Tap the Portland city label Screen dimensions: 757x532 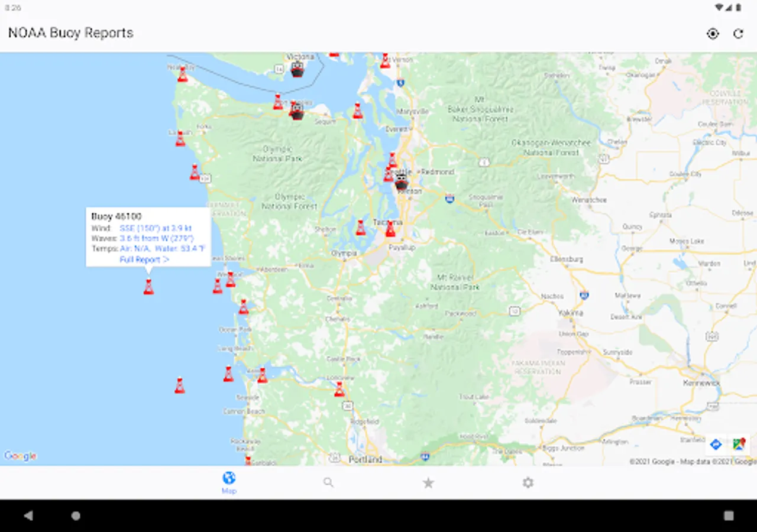pyautogui.click(x=365, y=459)
